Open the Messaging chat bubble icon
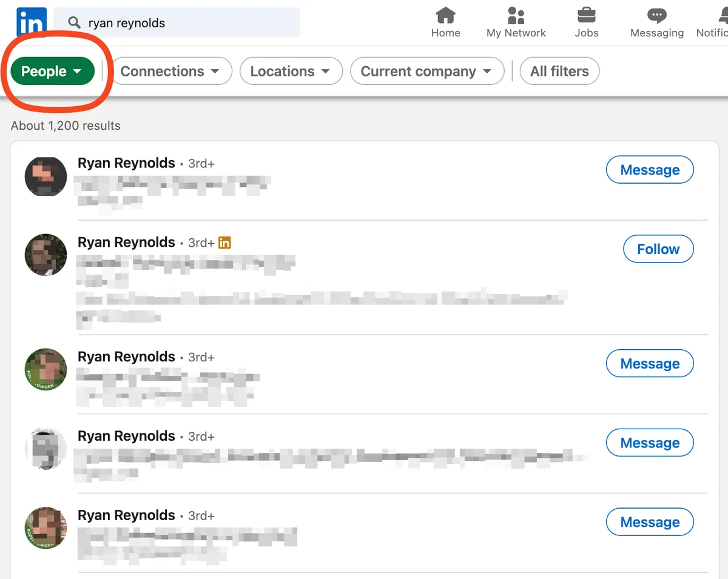Viewport: 728px width, 579px height. tap(657, 15)
